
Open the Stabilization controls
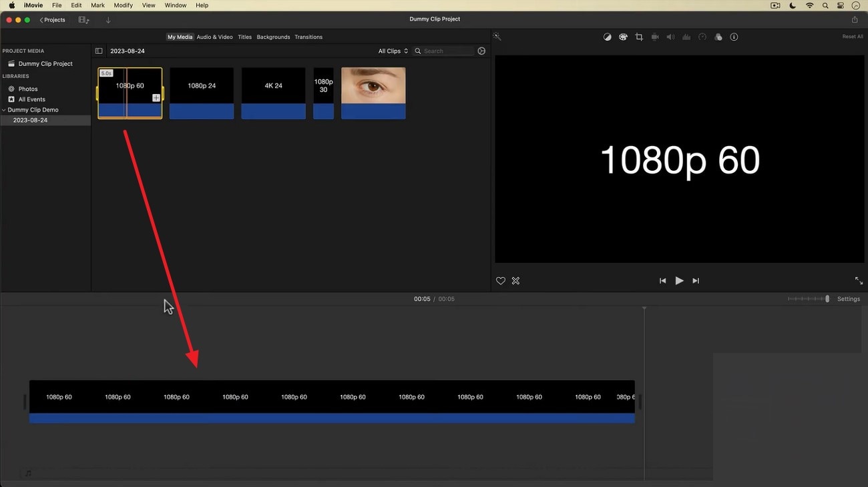click(655, 37)
